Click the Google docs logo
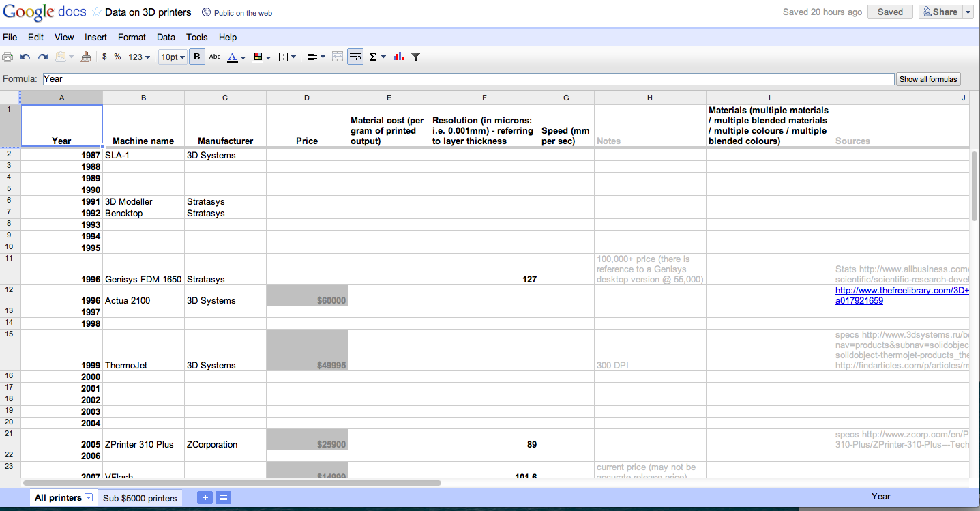The image size is (980, 511). [x=45, y=12]
